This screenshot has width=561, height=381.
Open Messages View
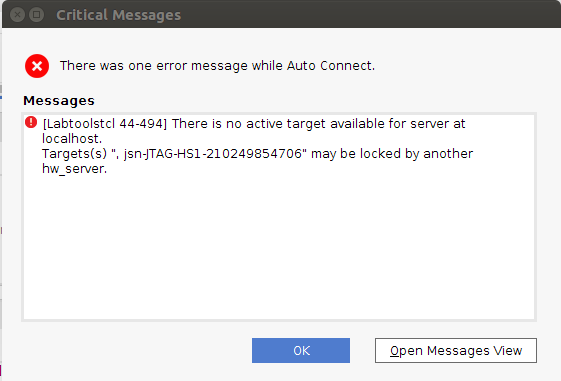coord(455,350)
